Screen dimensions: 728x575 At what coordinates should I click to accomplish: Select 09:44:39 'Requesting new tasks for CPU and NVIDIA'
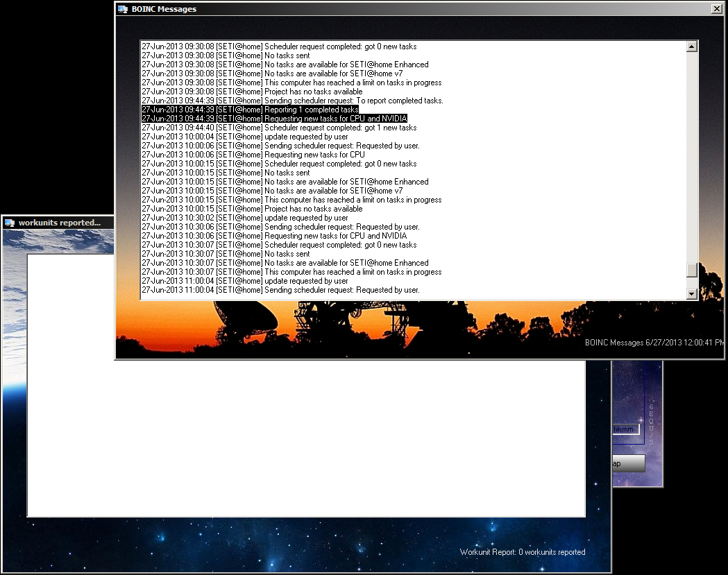coord(274,119)
